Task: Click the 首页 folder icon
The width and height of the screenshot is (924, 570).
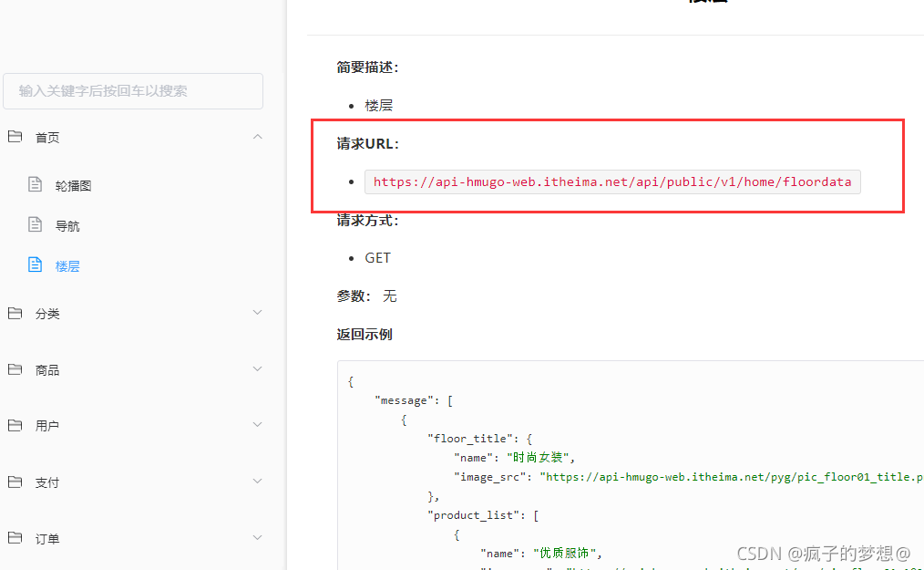Action: coord(15,137)
